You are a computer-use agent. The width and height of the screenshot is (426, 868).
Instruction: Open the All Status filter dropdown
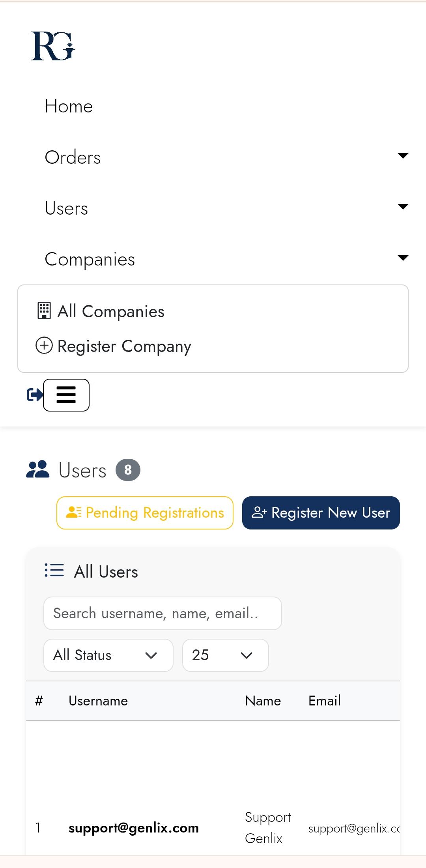click(x=108, y=655)
